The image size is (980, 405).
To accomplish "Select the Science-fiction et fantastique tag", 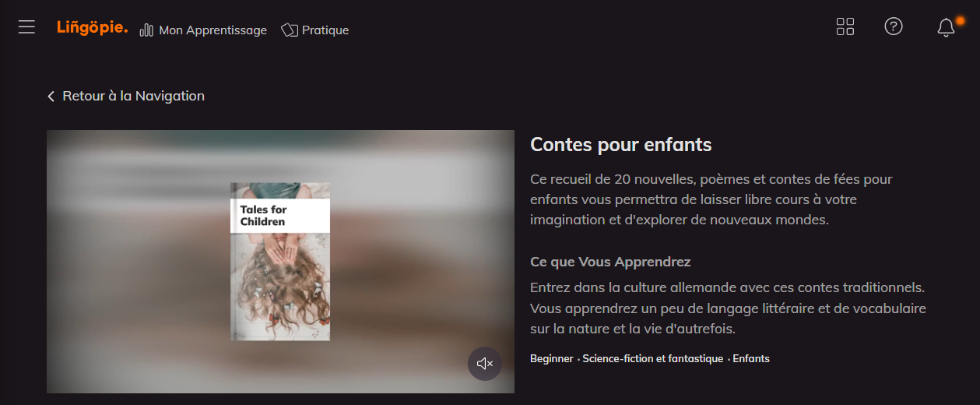I will point(653,359).
